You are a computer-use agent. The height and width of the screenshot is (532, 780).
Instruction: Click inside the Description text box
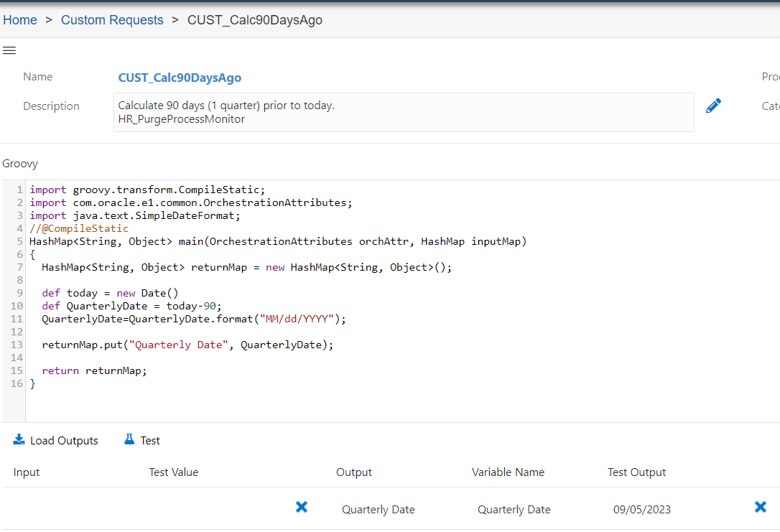coord(404,113)
